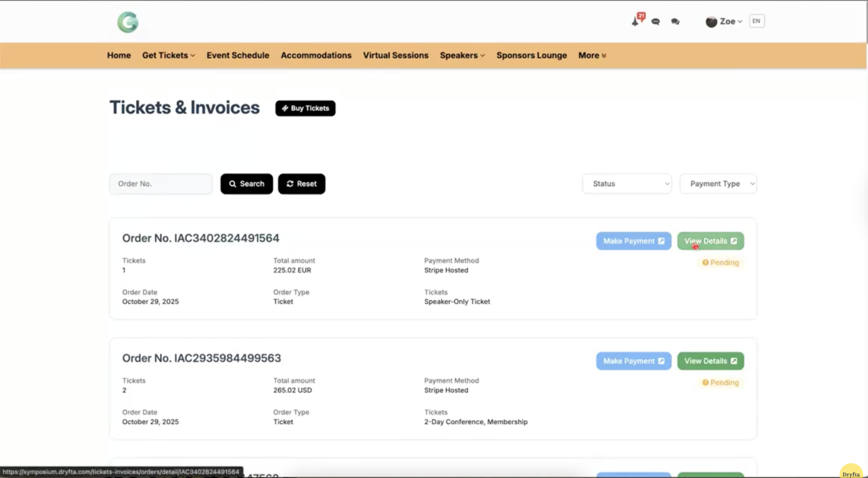Click Make Payment on the second order
Screen dimensions: 868x478
633,361
